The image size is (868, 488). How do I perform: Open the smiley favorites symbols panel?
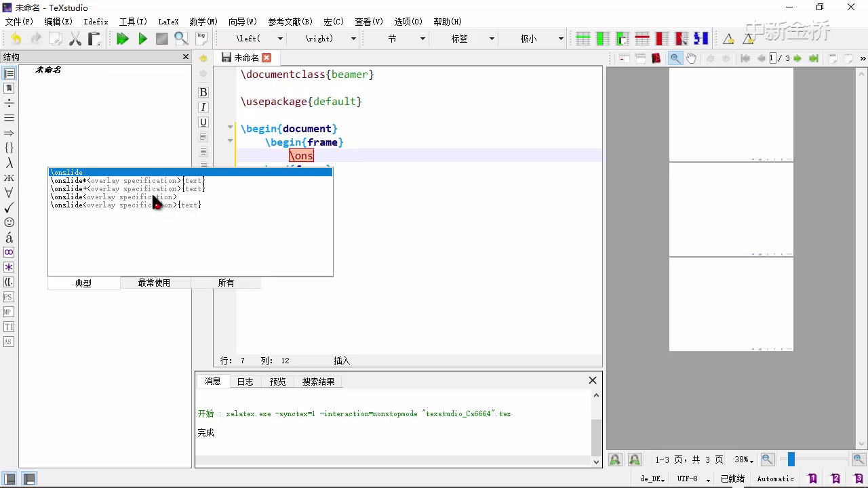9,222
